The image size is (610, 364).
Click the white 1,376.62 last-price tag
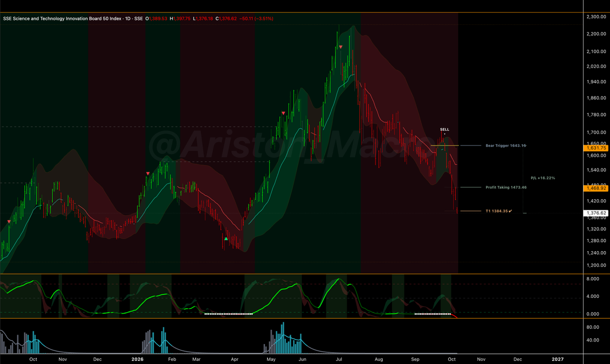(596, 213)
